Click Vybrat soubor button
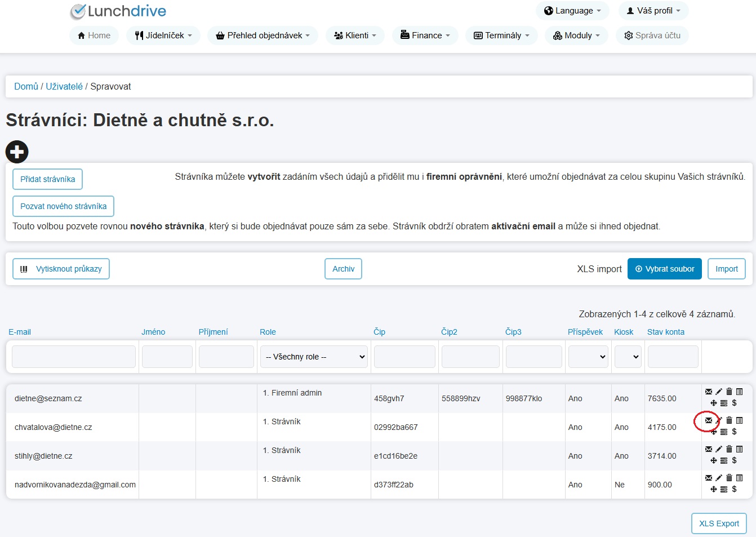The height and width of the screenshot is (537, 756). [x=665, y=269]
